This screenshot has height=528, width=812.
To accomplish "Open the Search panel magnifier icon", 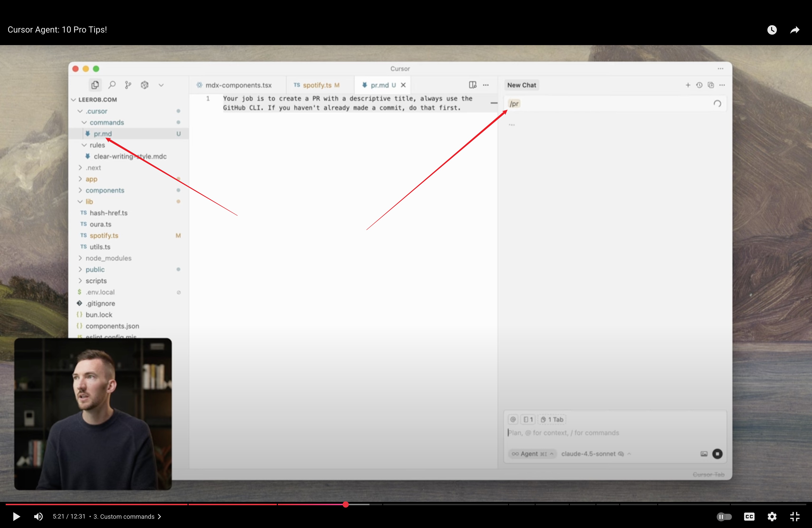I will (112, 85).
